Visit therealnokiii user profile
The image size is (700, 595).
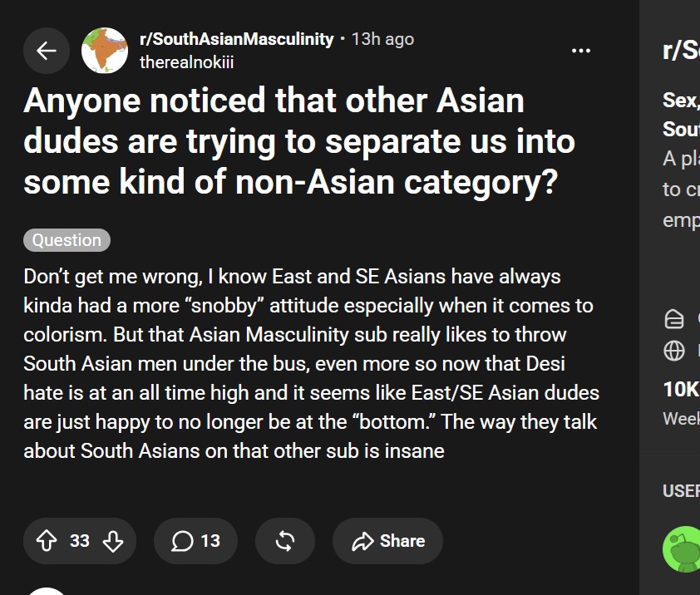[186, 62]
